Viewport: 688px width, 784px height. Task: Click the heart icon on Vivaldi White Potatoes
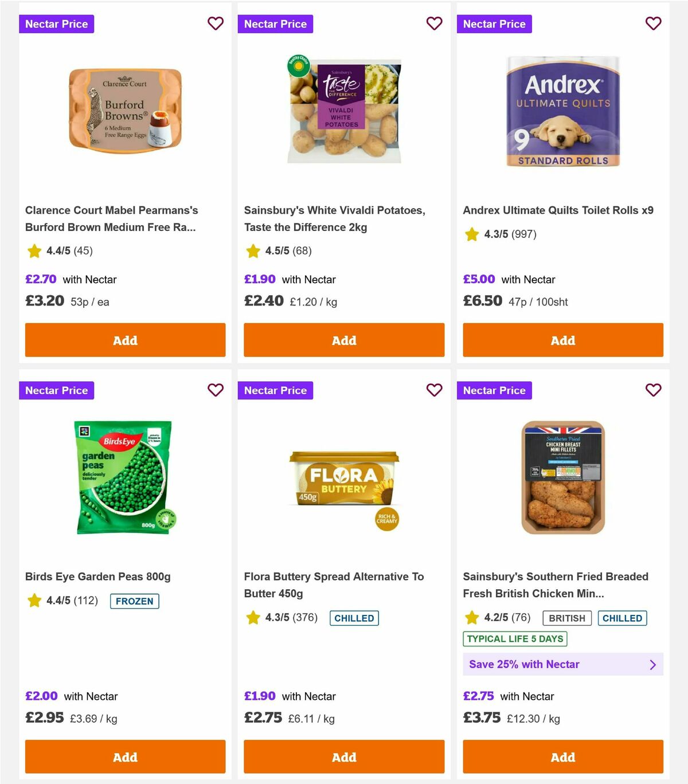click(435, 23)
